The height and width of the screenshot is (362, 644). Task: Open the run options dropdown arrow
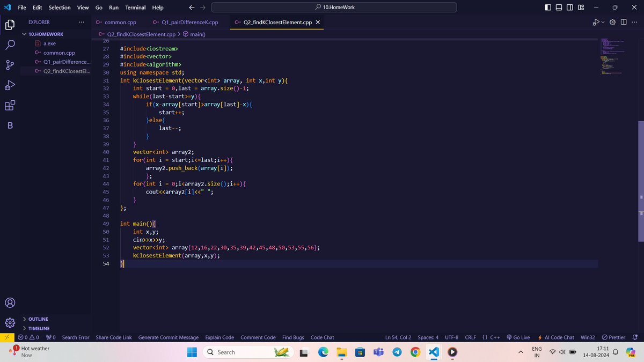[x=603, y=22]
